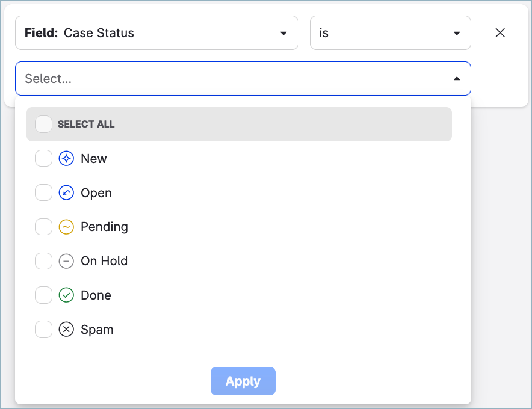This screenshot has height=409, width=532.
Task: Tick the checkbox for New status
Action: tap(43, 159)
